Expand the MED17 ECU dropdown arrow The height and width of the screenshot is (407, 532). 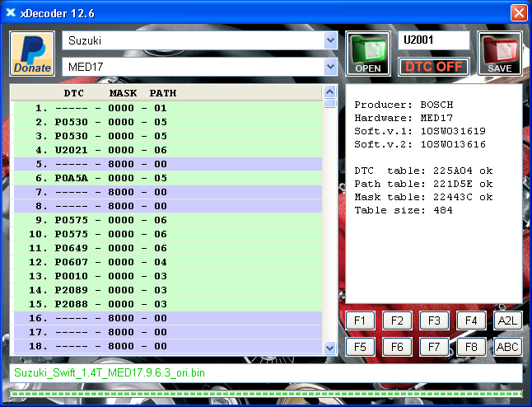(330, 67)
